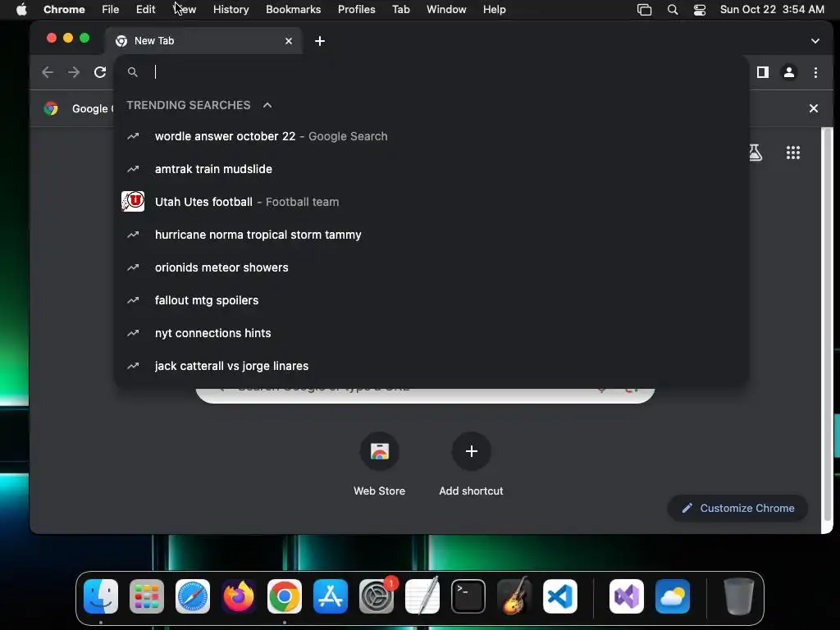The width and height of the screenshot is (840, 630).
Task: Click the date and time in menu bar
Action: pos(772,9)
